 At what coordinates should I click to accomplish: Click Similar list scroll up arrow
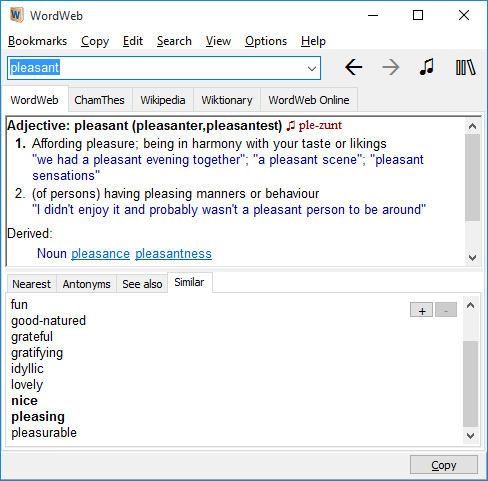pos(471,305)
